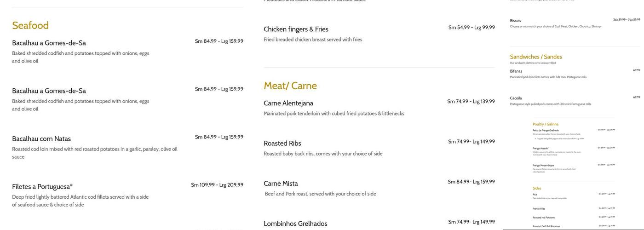Click the Roasted Ribs item title
The image size is (644, 230).
282,144
